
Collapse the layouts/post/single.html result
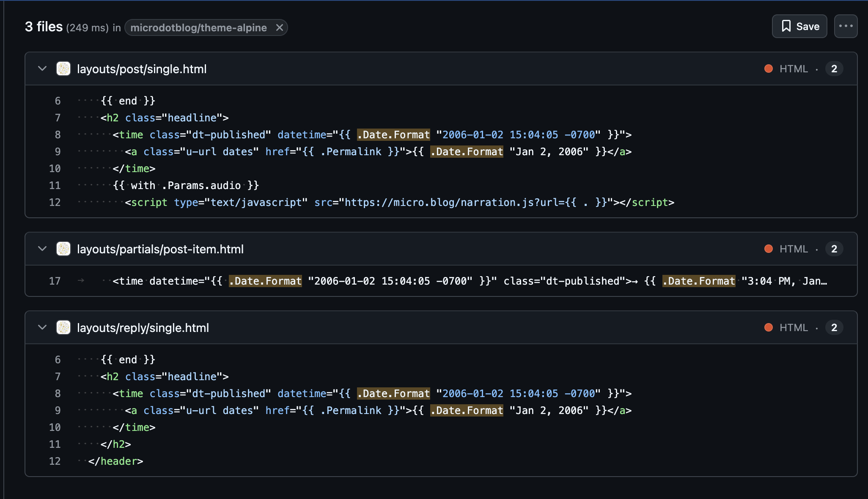(x=42, y=69)
